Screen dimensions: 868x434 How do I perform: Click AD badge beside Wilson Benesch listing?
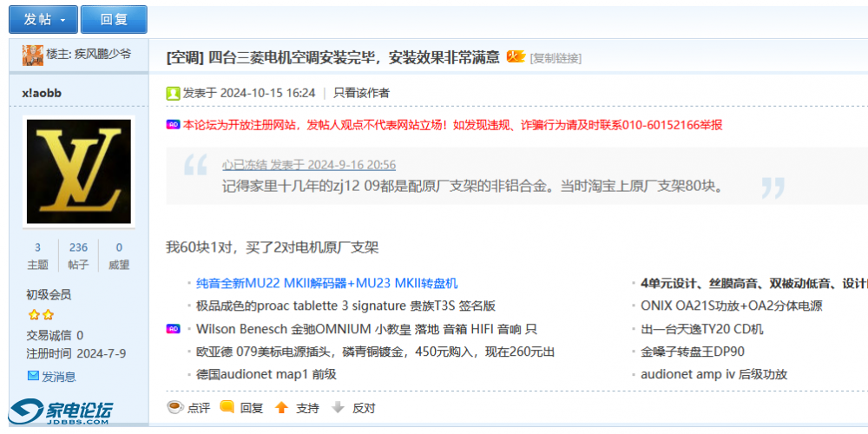pos(173,329)
